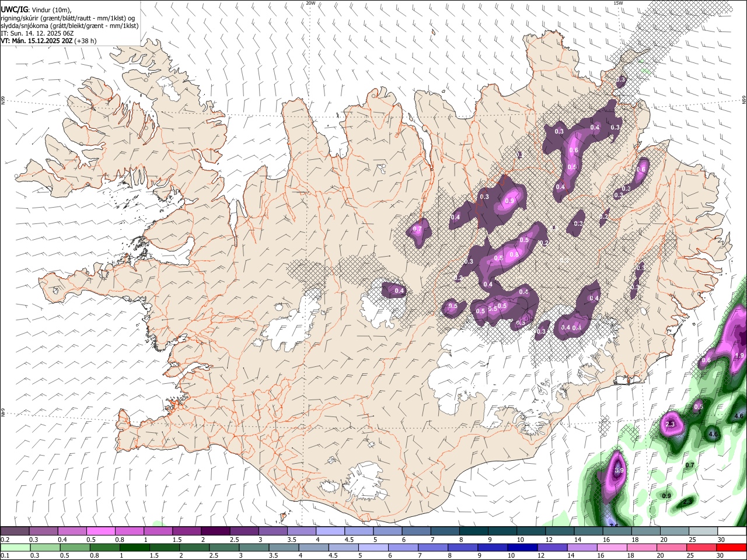Image resolution: width=747 pixels, height=560 pixels.
Task: Pick the hot pink 20 swatch, lower legend row
Action: [x=672, y=547]
